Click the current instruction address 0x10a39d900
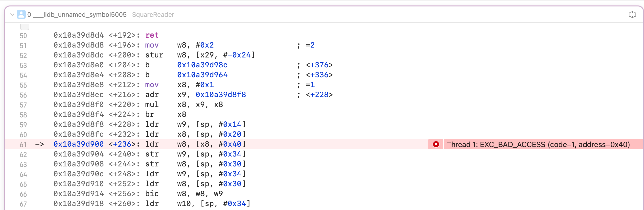 (78, 144)
